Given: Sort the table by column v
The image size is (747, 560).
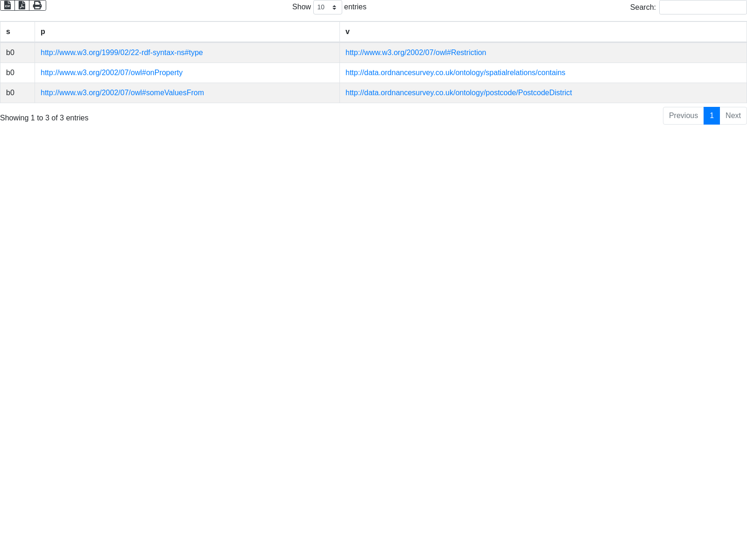Looking at the screenshot, I should click(x=543, y=32).
